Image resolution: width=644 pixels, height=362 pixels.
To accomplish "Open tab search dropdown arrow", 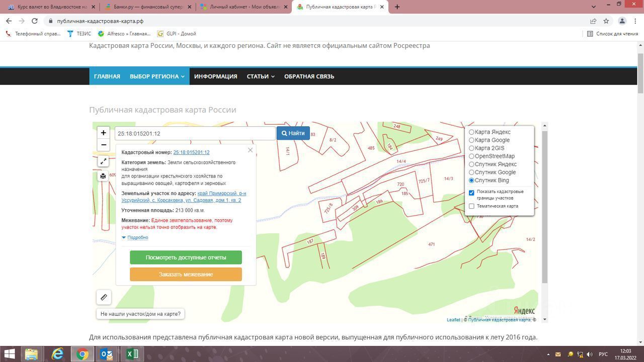I will 594,7.
